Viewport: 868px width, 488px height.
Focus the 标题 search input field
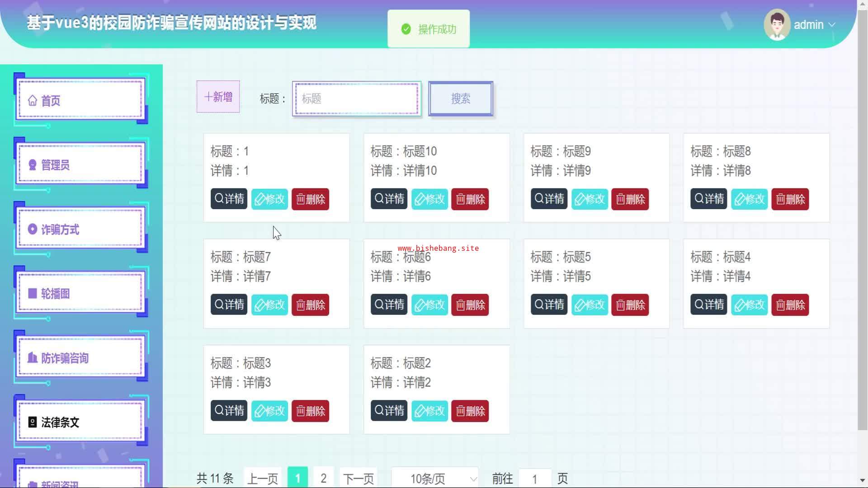pyautogui.click(x=356, y=99)
